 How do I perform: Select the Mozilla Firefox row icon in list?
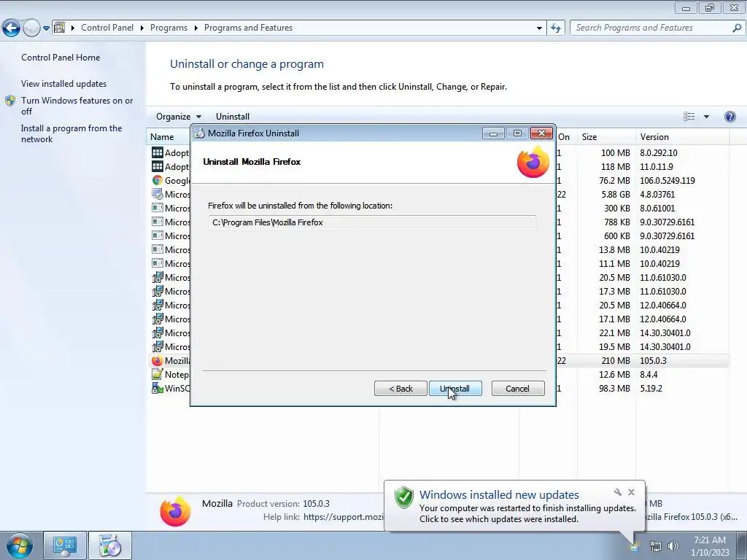pyautogui.click(x=158, y=360)
